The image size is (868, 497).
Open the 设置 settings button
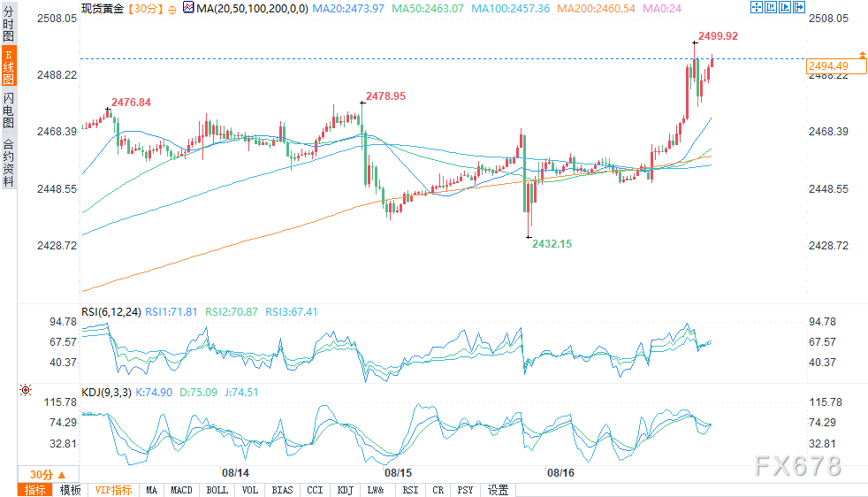coord(498,490)
